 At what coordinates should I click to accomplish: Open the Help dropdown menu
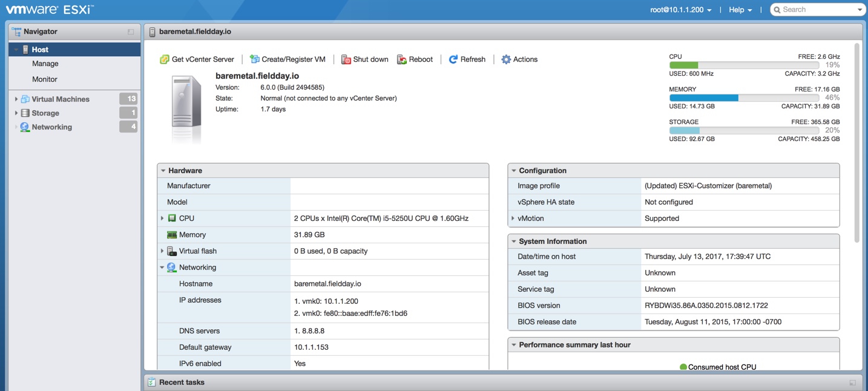[x=740, y=10]
